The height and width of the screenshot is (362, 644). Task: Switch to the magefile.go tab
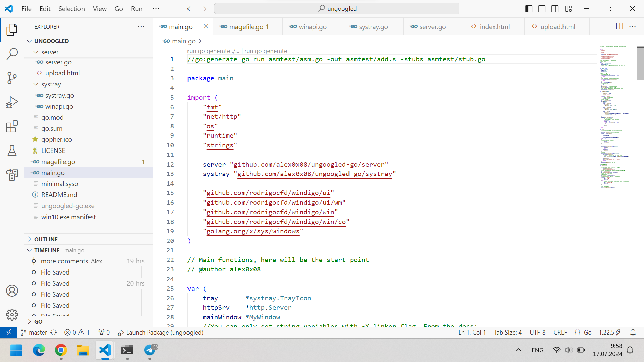point(246,27)
